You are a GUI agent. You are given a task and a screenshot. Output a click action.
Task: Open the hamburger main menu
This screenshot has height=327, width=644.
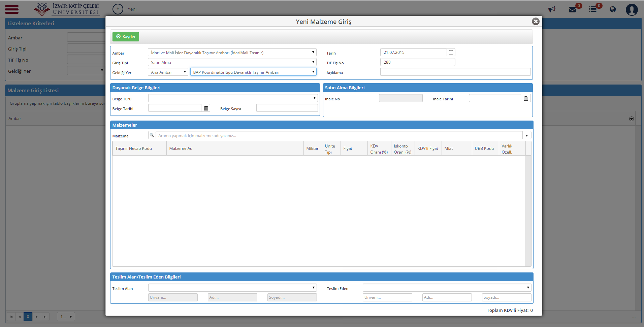[x=12, y=9]
